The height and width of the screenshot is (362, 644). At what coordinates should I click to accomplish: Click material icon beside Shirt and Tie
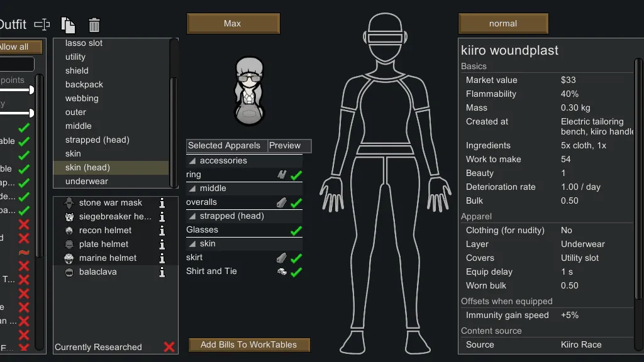282,271
